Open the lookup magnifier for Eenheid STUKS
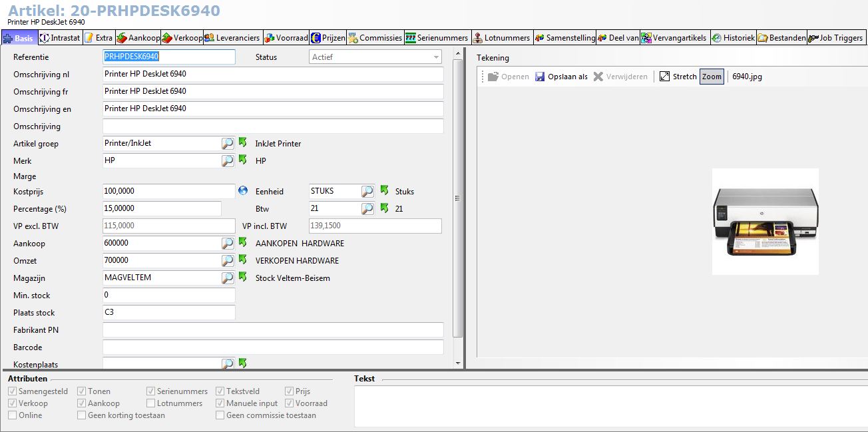Screen dimensions: 868x432 coord(367,191)
